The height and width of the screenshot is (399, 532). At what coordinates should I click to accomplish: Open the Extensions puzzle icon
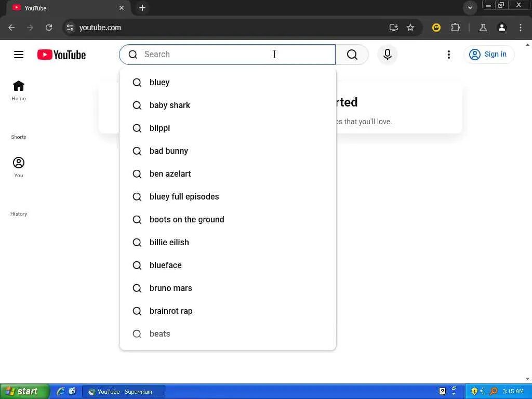[x=455, y=28]
